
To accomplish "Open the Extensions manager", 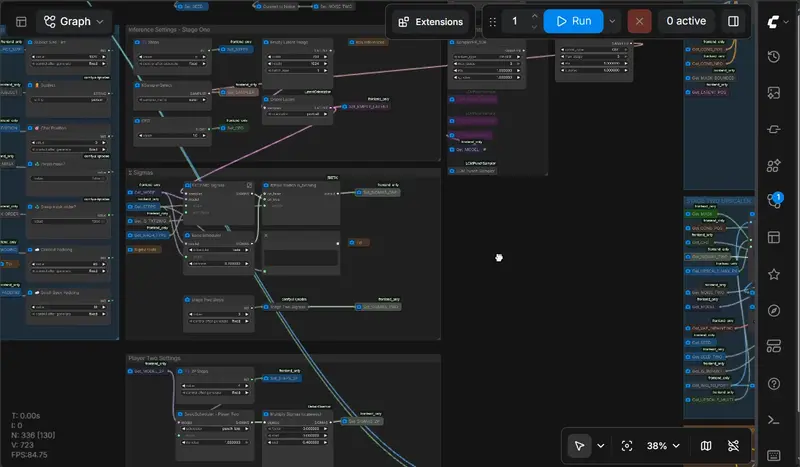I will click(431, 22).
